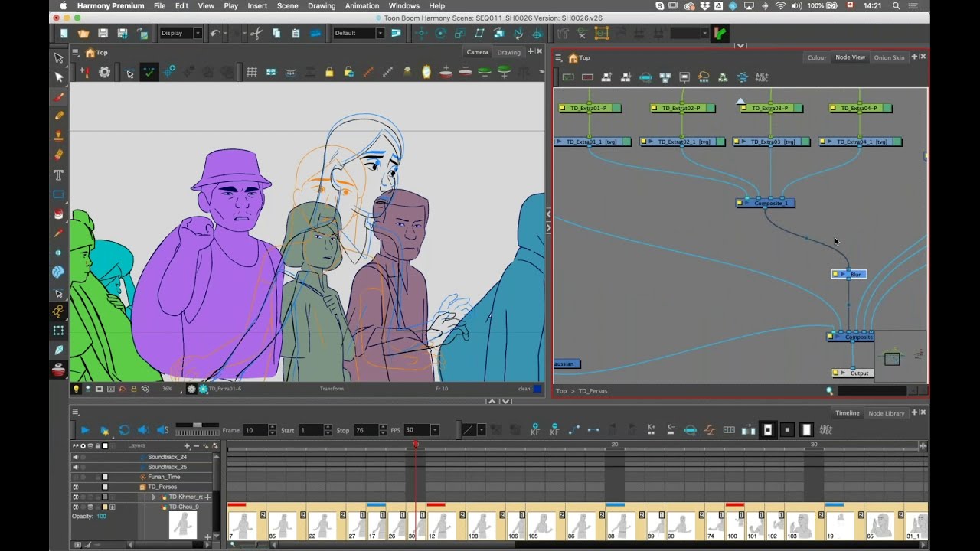Open the Timeline panel hamburger menu

(x=76, y=412)
